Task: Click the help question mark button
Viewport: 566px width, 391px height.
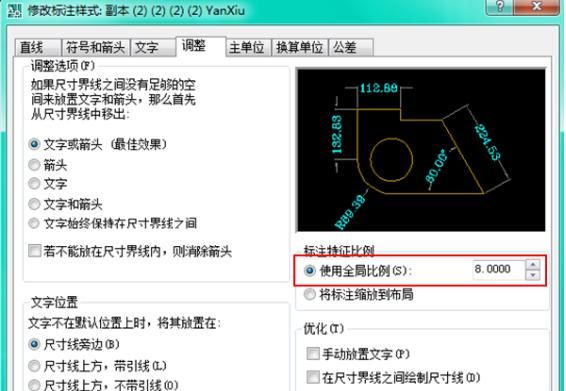Action: pos(500,6)
